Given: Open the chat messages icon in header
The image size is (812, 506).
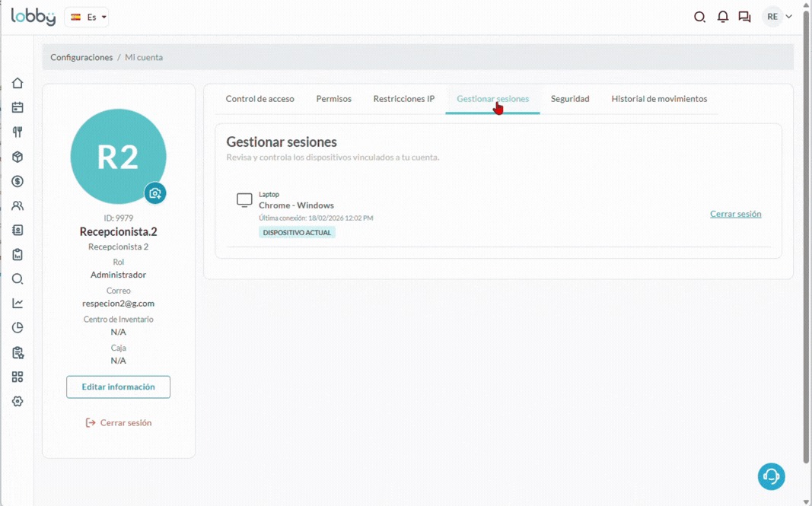Looking at the screenshot, I should tap(744, 17).
